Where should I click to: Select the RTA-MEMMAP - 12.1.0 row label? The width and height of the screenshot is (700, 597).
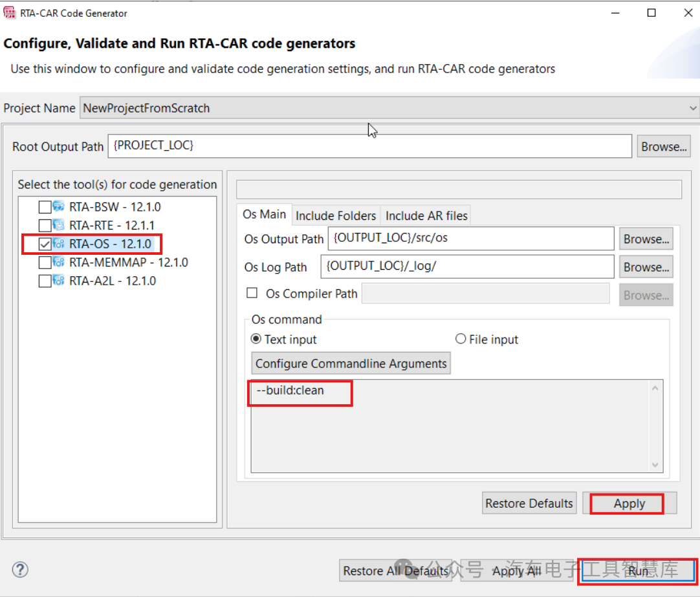pos(129,263)
